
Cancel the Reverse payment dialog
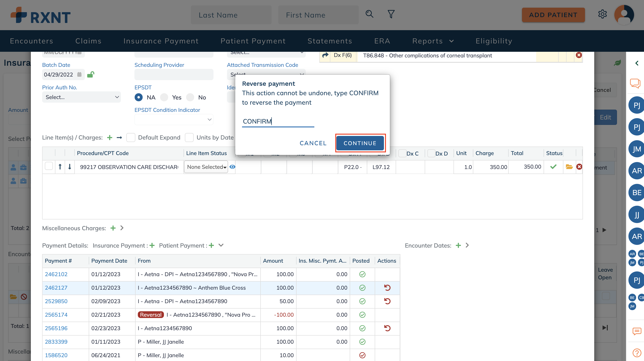(313, 143)
